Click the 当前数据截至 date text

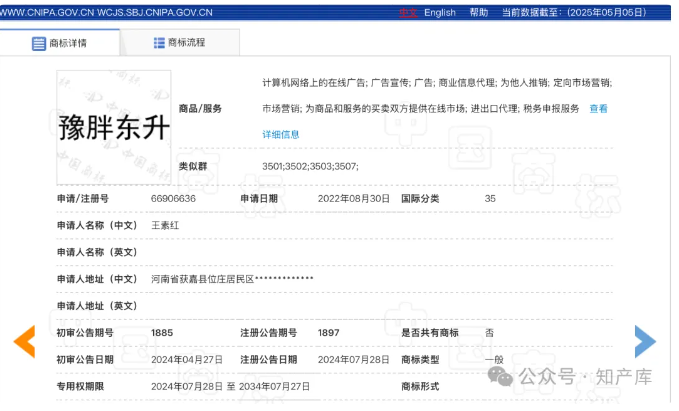[x=584, y=13]
